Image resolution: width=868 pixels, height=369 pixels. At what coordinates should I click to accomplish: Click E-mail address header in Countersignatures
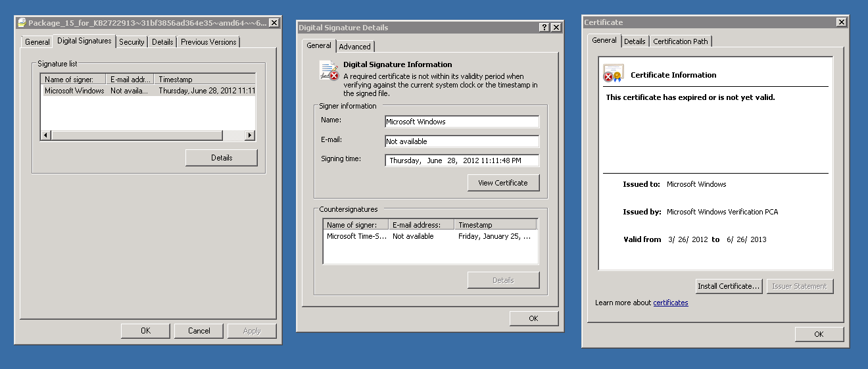click(x=421, y=225)
